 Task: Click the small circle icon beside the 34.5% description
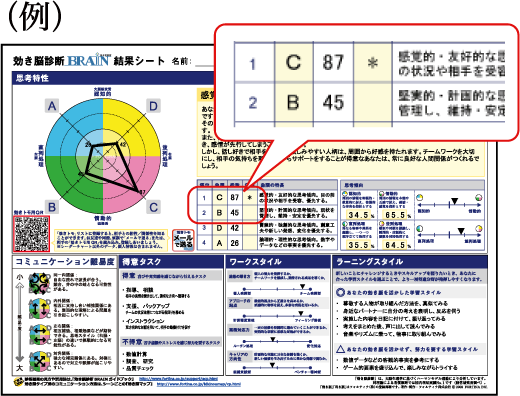click(x=345, y=194)
